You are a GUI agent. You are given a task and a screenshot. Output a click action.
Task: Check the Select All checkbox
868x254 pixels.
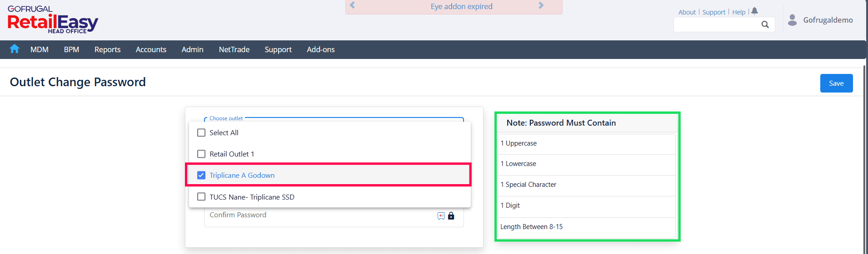point(201,133)
